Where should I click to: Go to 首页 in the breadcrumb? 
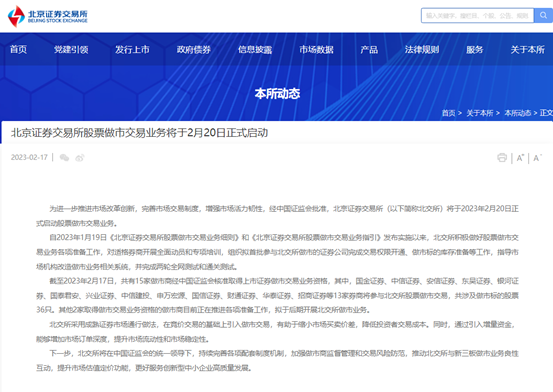pyautogui.click(x=449, y=113)
